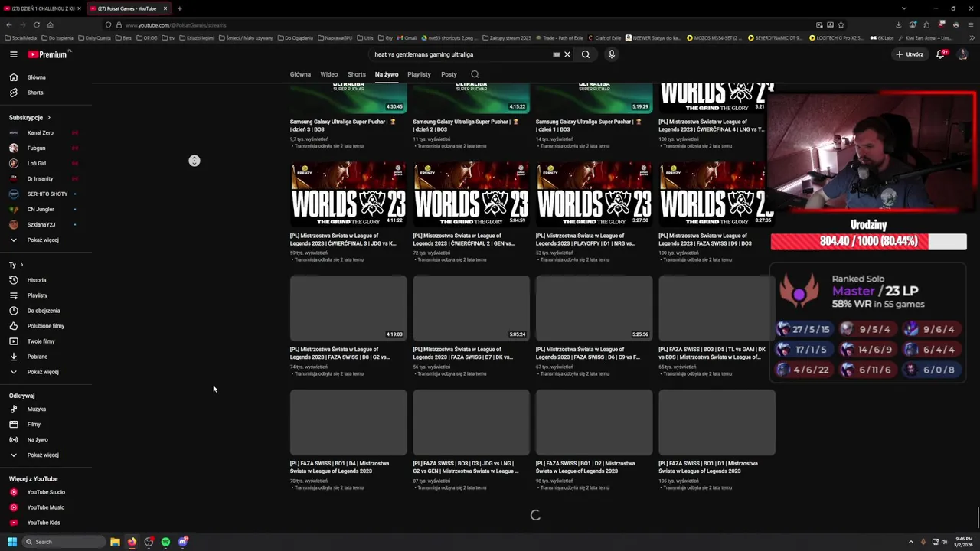Open the Do Oglądania bookmark folder
980x551 pixels.
296,37
